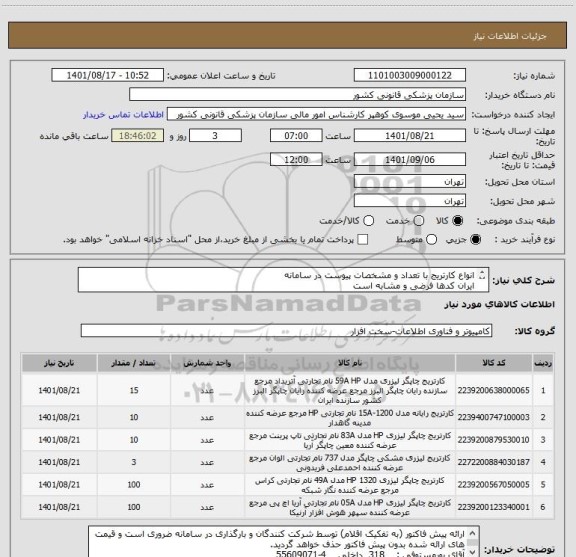Viewport: 576px width, 557px height.
Task: Click the جزئیات اطلاعات نیاز header bar
Action: pyautogui.click(x=287, y=36)
